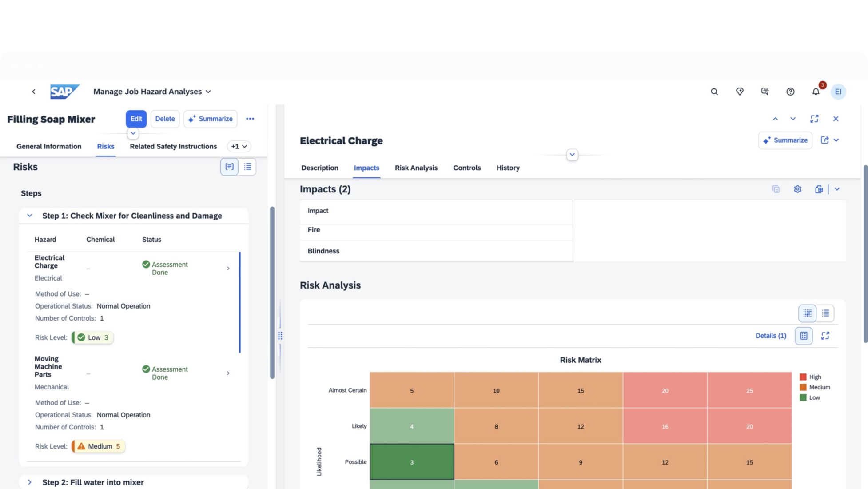Image resolution: width=868 pixels, height=489 pixels.
Task: Expand Step 2: Fill water into mixer
Action: click(30, 482)
